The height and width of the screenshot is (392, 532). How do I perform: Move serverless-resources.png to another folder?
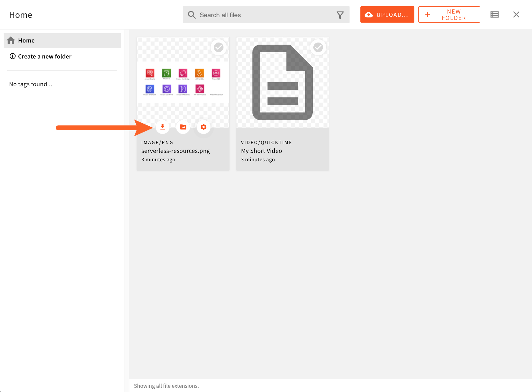click(183, 127)
